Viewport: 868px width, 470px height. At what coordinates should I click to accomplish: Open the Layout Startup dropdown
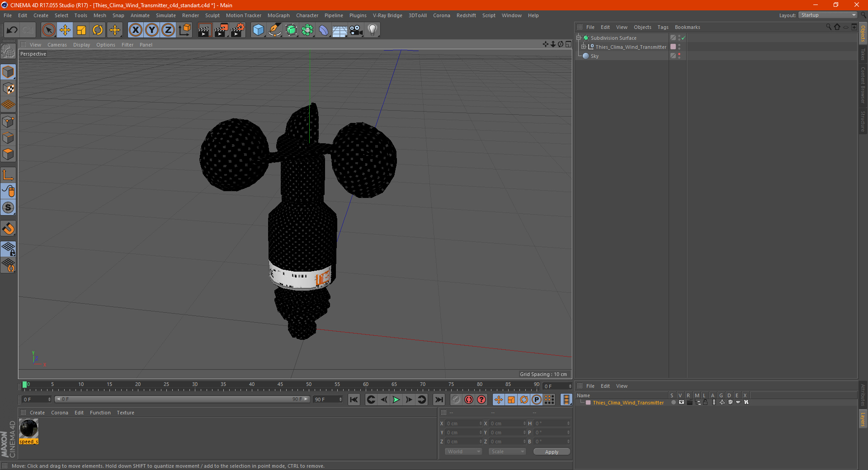[x=828, y=15]
